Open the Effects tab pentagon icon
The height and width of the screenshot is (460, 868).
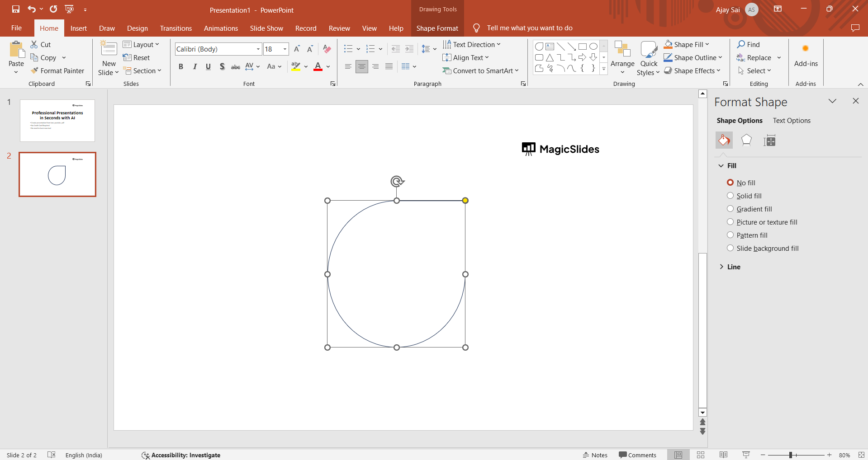click(746, 141)
